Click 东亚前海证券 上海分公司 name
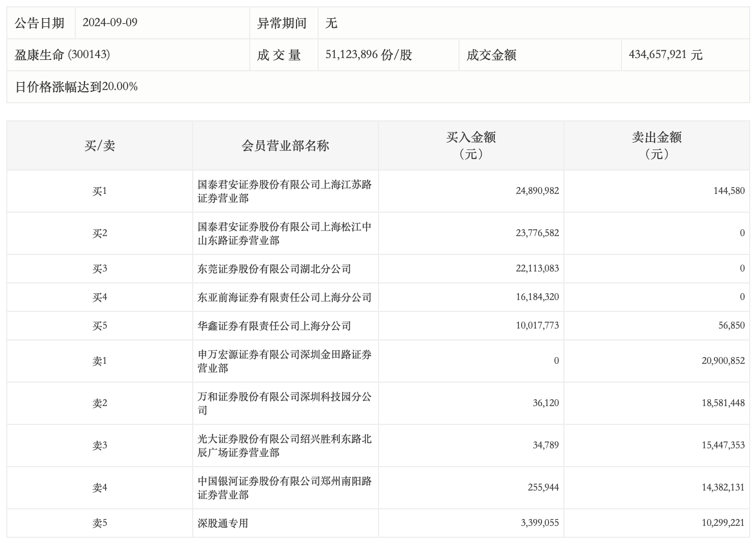Image resolution: width=756 pixels, height=543 pixels. [284, 297]
